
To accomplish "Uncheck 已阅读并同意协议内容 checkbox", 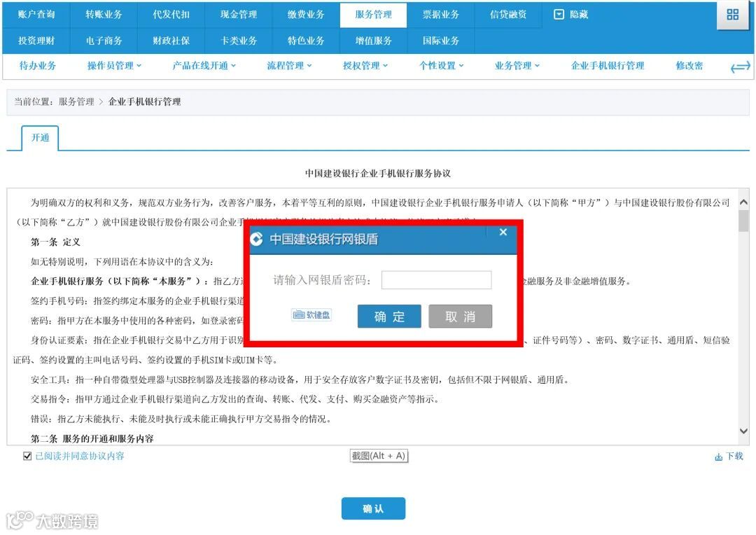I will pos(27,456).
